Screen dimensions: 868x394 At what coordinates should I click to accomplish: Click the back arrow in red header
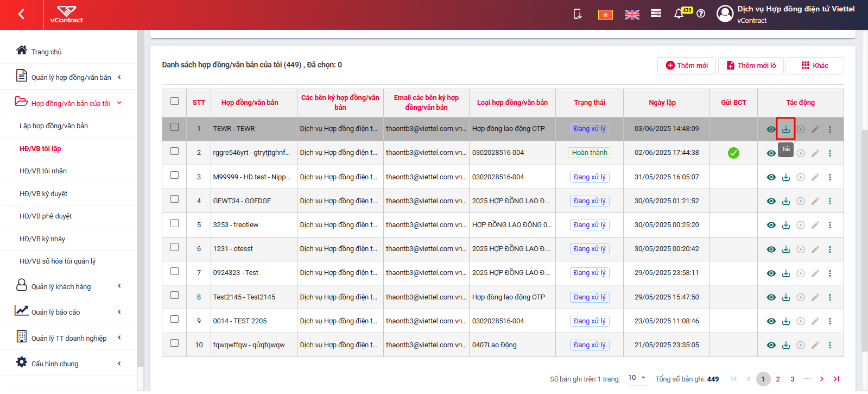(x=21, y=14)
